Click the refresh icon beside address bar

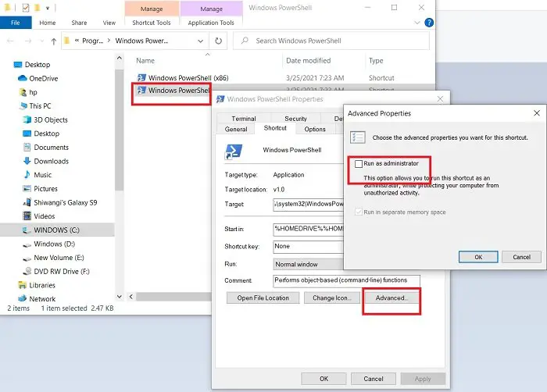click(218, 41)
